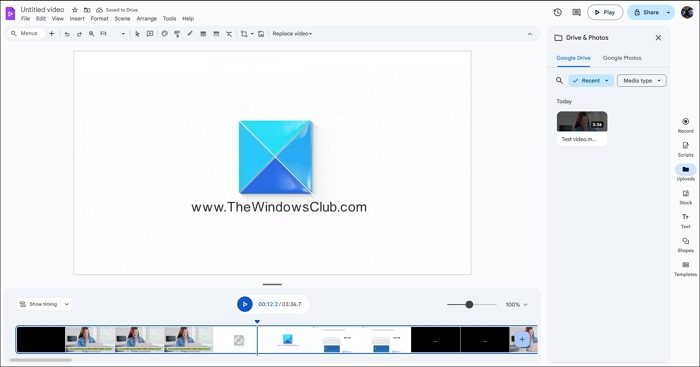The width and height of the screenshot is (700, 367).
Task: Open the Format menu
Action: [99, 19]
